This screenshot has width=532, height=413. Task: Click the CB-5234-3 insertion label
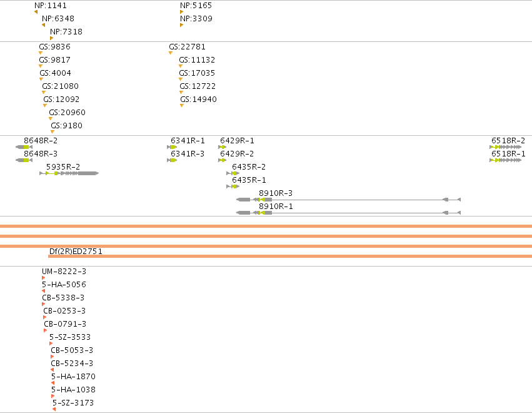72,364
